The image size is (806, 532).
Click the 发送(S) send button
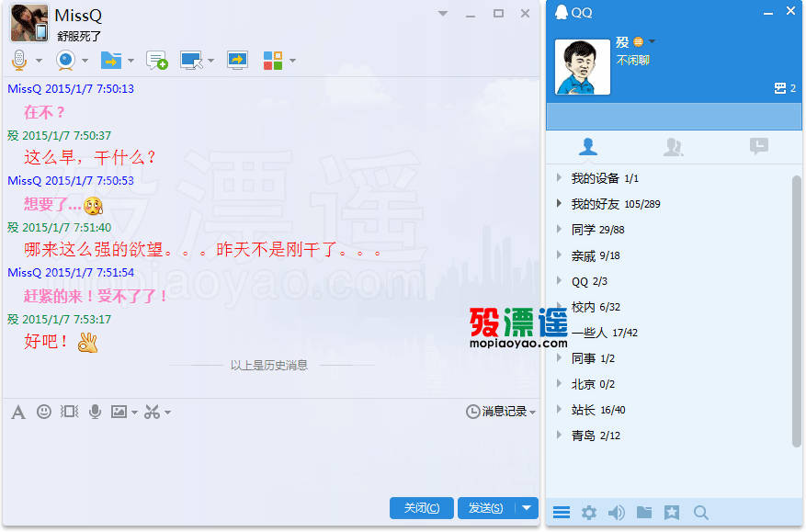(x=486, y=508)
